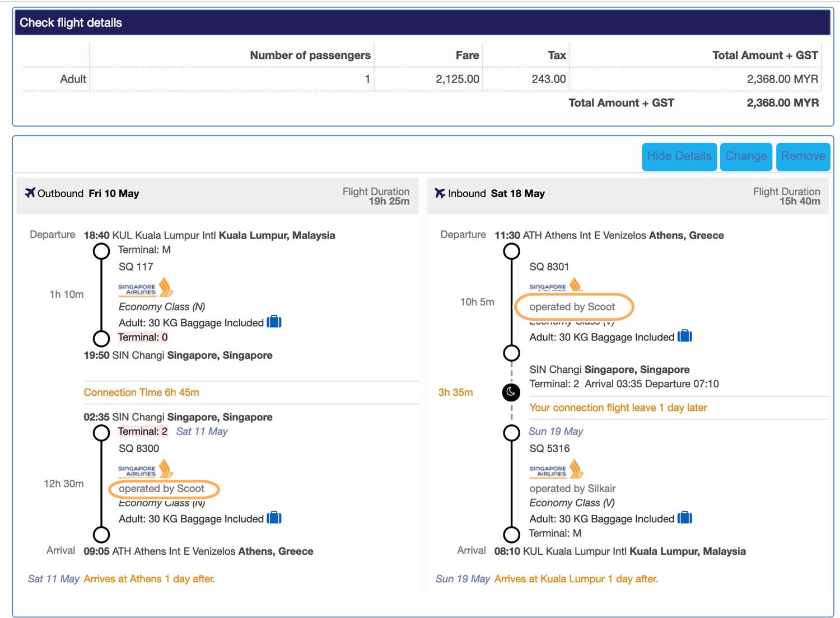This screenshot has width=840, height=618.
Task: Click the Check flight details header
Action: pos(422,22)
